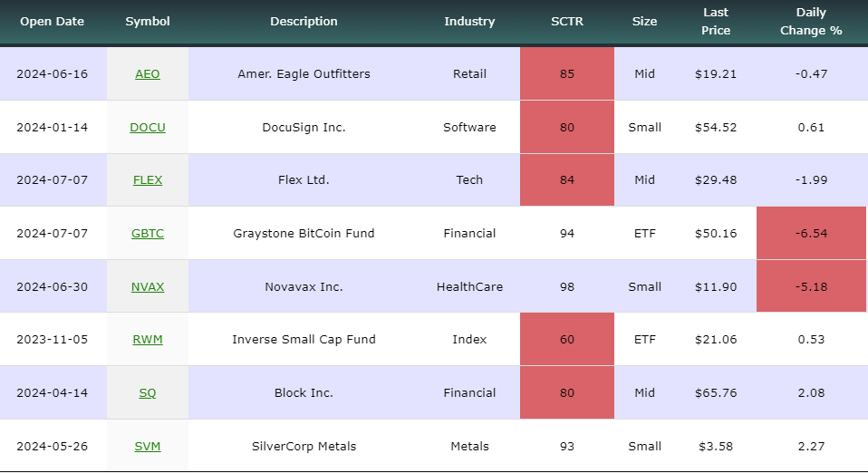The width and height of the screenshot is (868, 473).
Task: Click the ETF size cell for GBTC
Action: click(644, 233)
